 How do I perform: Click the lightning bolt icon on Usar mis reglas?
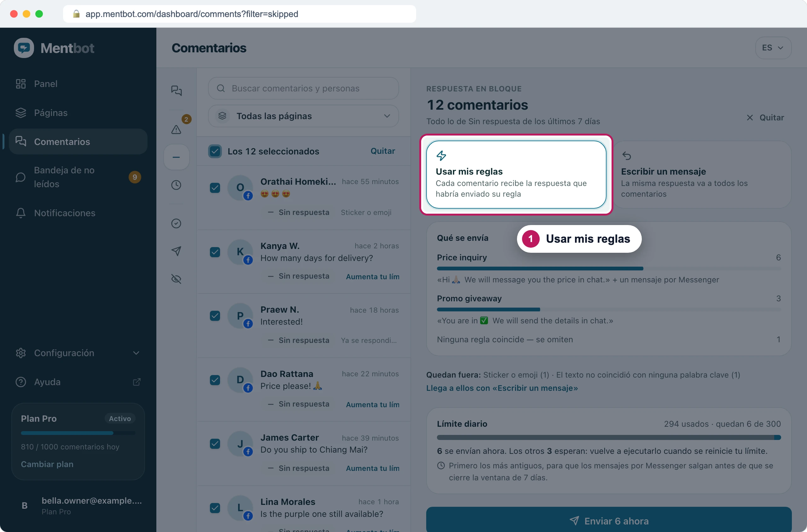tap(441, 156)
